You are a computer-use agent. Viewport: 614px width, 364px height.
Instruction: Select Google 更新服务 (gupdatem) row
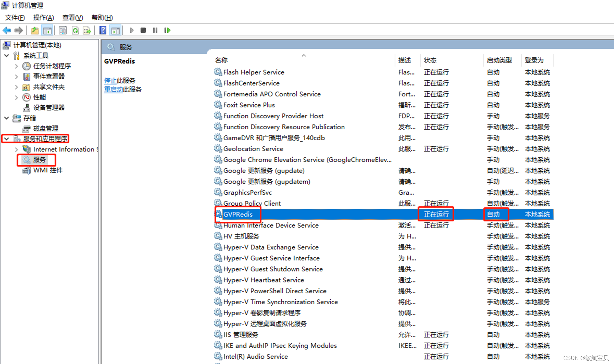pyautogui.click(x=383, y=182)
